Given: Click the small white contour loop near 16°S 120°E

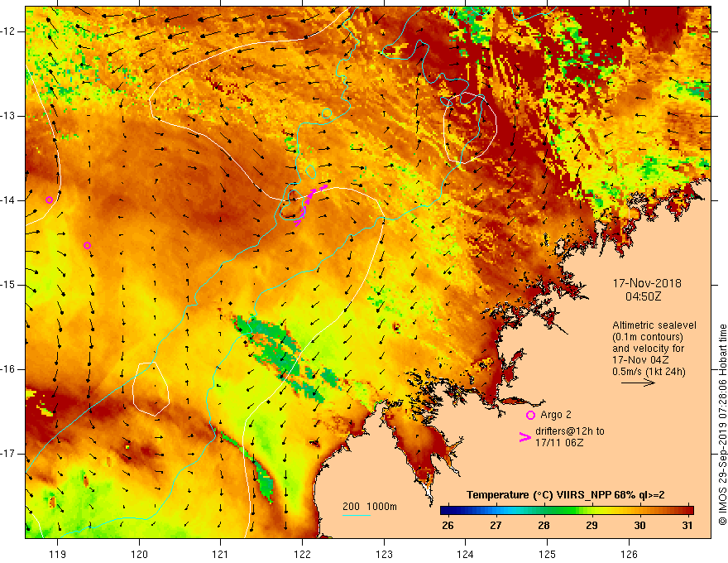Looking at the screenshot, I should [x=151, y=389].
